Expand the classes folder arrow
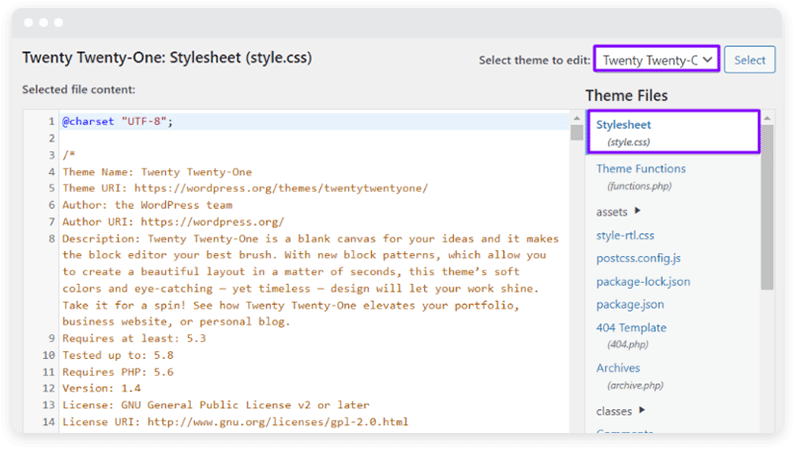The image size is (794, 449). pos(642,410)
